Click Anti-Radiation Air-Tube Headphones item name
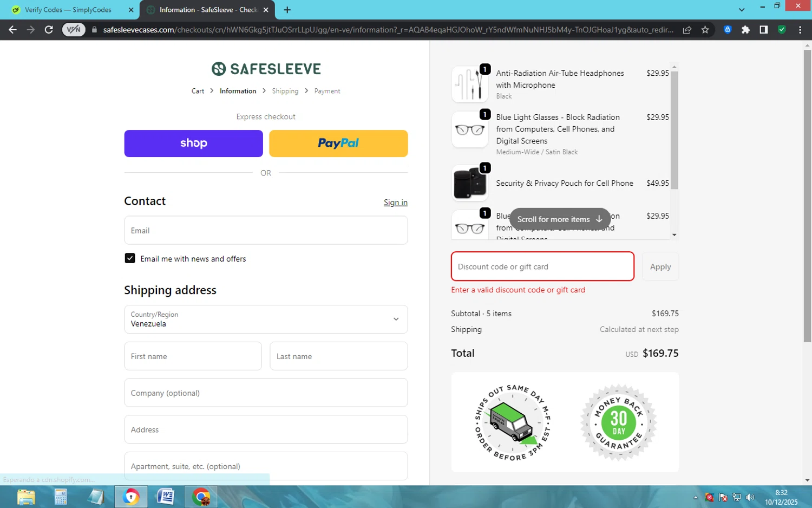 560,79
